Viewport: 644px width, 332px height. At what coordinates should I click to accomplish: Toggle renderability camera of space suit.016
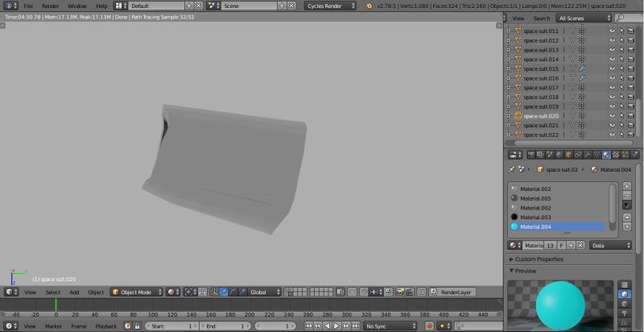pyautogui.click(x=631, y=78)
